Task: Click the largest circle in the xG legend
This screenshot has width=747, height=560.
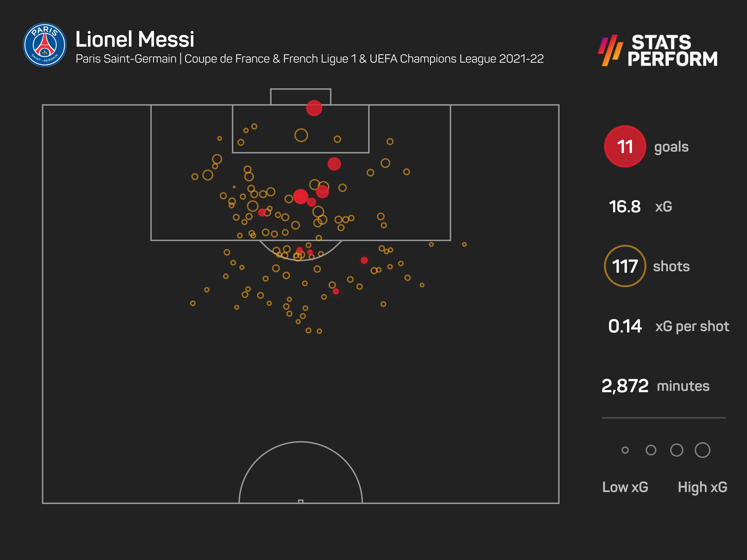Action: tap(702, 450)
